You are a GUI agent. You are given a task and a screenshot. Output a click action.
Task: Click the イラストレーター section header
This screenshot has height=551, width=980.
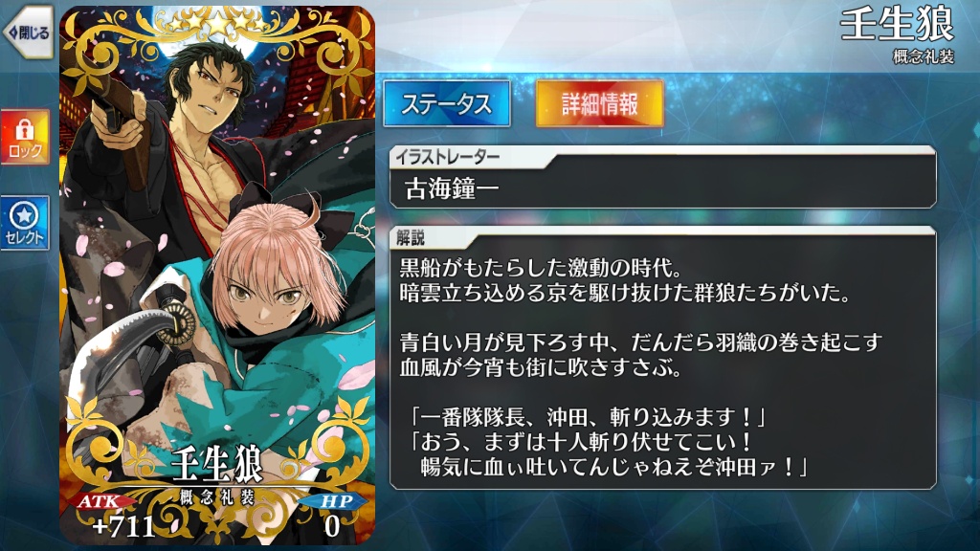[448, 158]
